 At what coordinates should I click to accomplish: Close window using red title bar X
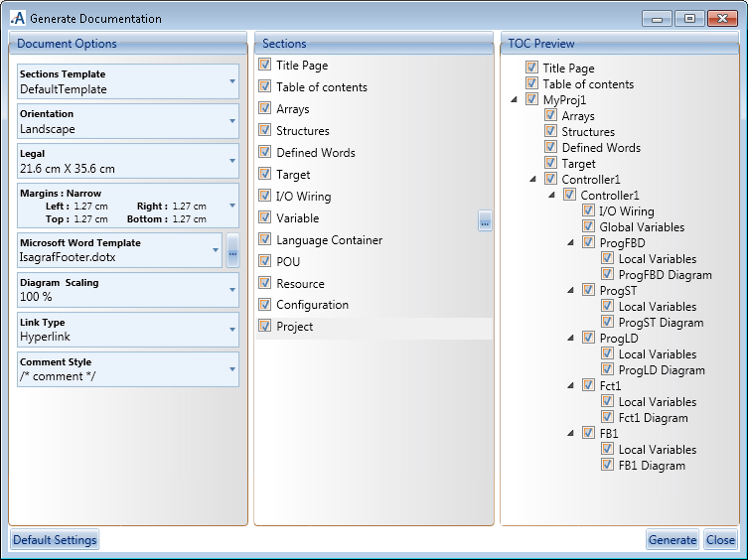[x=722, y=19]
